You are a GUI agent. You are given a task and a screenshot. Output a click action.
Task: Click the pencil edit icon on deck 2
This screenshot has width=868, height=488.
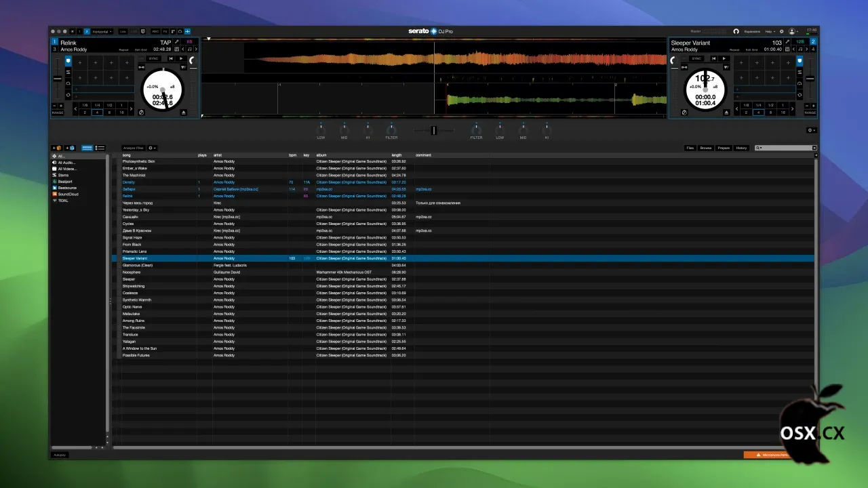click(787, 42)
